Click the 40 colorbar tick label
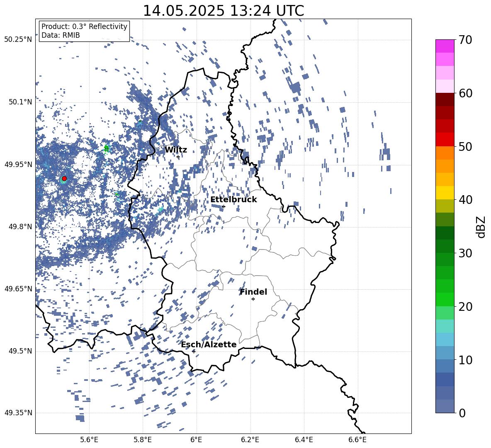This screenshot has height=448, width=491. pos(465,200)
